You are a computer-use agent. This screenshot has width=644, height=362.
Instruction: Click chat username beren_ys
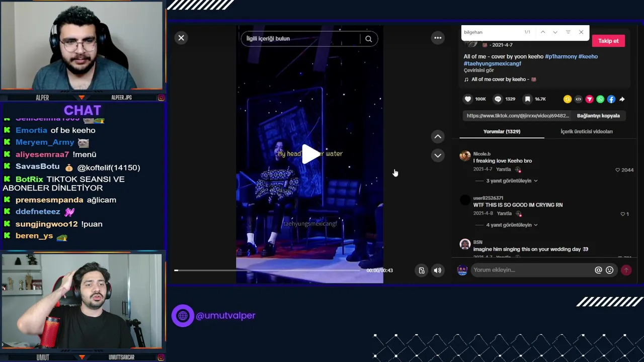(x=34, y=236)
